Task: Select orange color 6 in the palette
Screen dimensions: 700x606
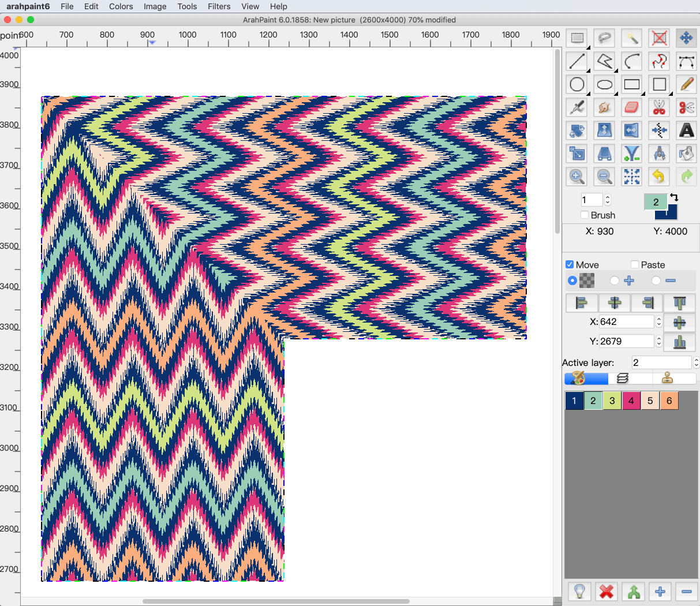Action: [669, 401]
